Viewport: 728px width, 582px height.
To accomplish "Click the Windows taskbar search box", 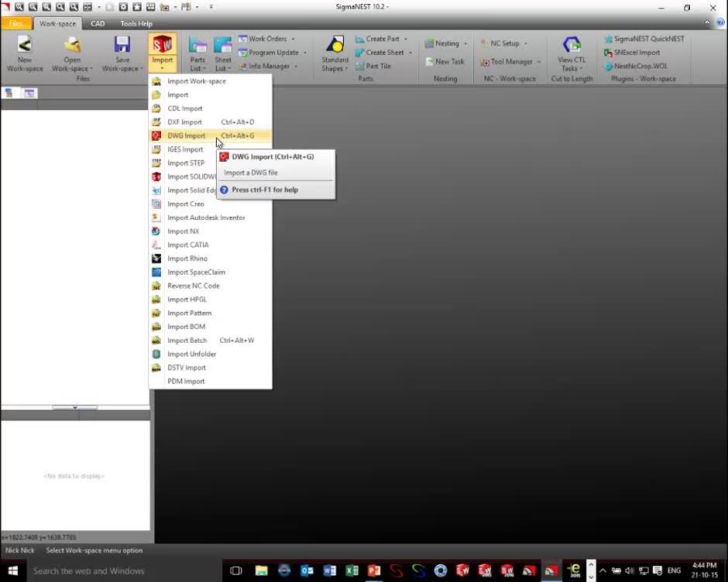I will tap(89, 571).
